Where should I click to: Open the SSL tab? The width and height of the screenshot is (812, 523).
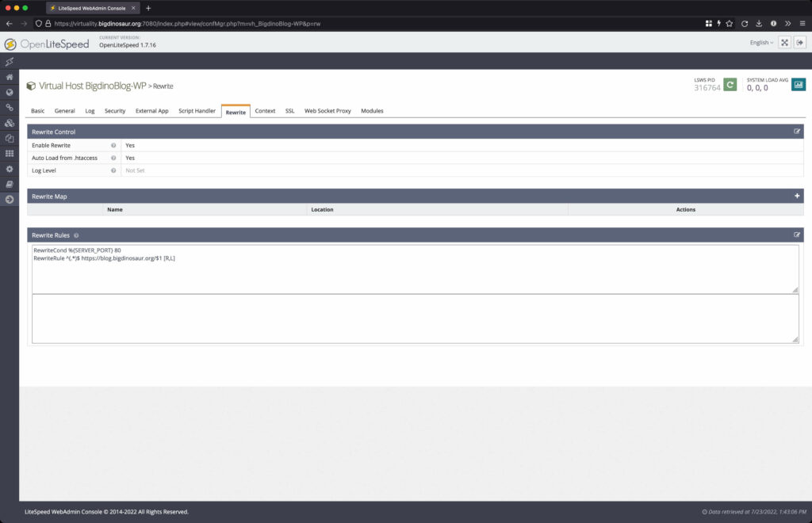[289, 111]
